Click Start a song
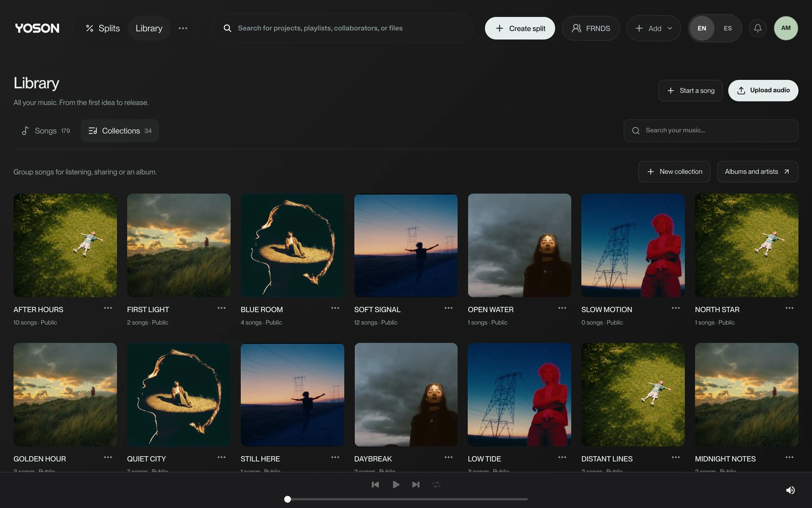This screenshot has height=508, width=812. 690,90
